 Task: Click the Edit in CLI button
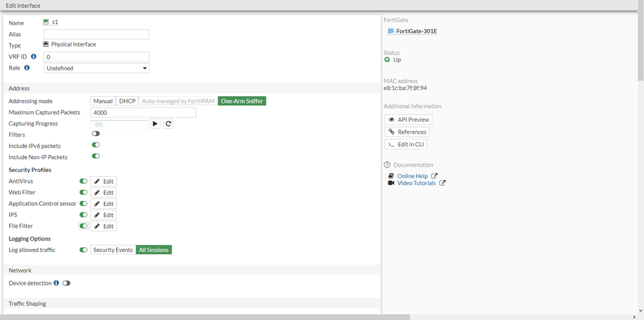406,145
